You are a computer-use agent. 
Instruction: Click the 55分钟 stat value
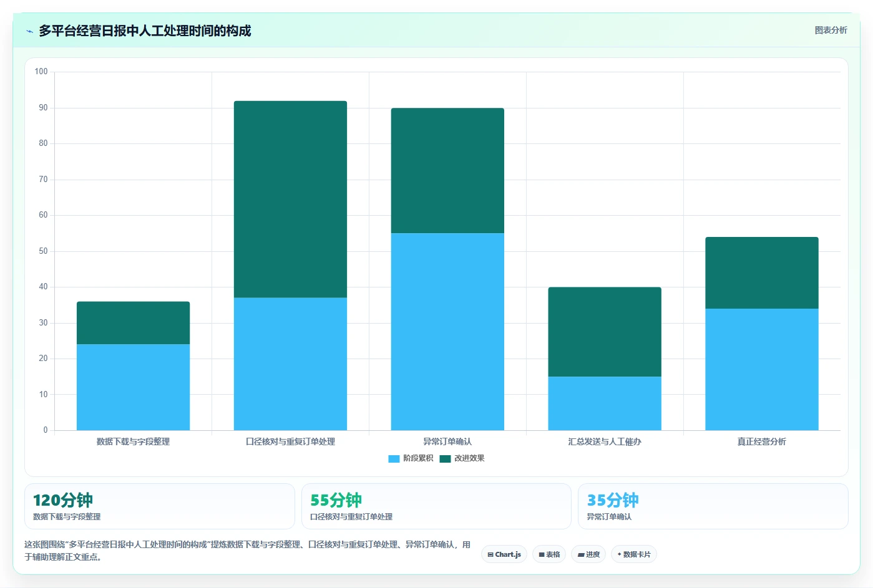[336, 500]
